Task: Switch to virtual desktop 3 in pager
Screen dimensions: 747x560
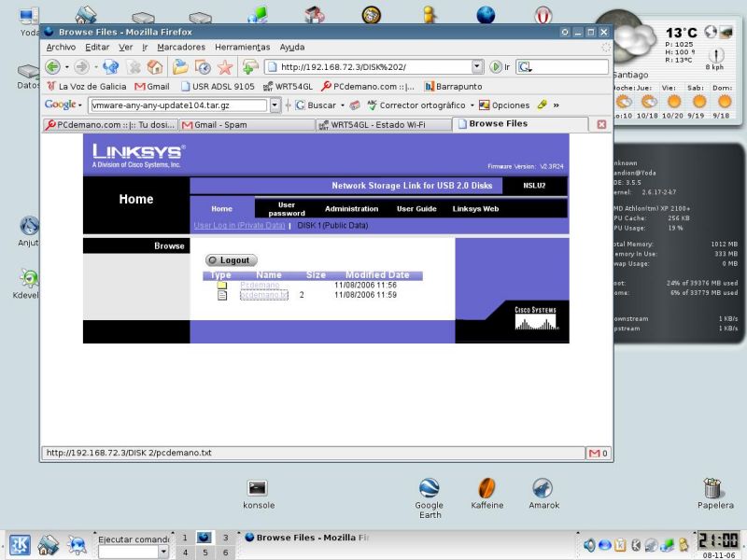Action: tap(225, 538)
